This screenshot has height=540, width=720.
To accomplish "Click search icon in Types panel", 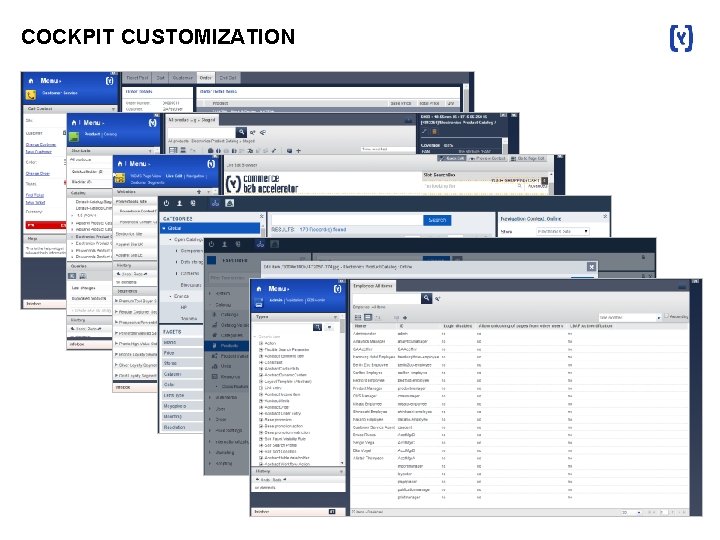I will [317, 327].
